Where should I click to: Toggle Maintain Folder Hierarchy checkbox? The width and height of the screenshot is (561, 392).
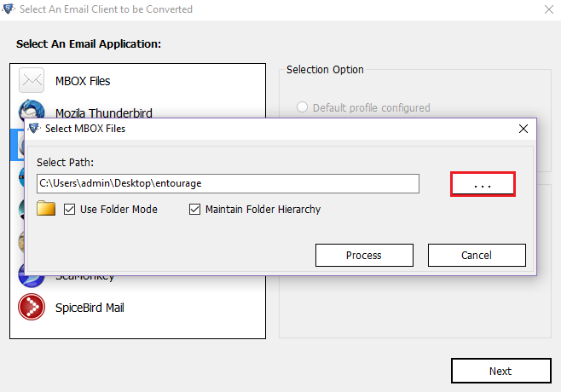194,210
